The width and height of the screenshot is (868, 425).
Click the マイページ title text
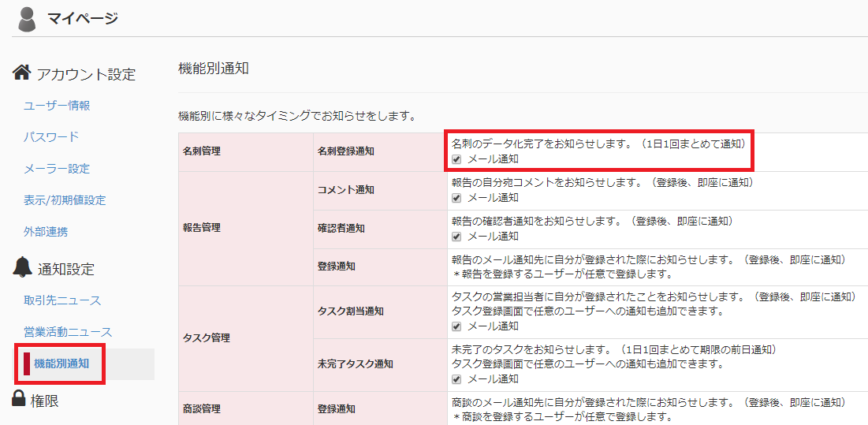pos(82,19)
